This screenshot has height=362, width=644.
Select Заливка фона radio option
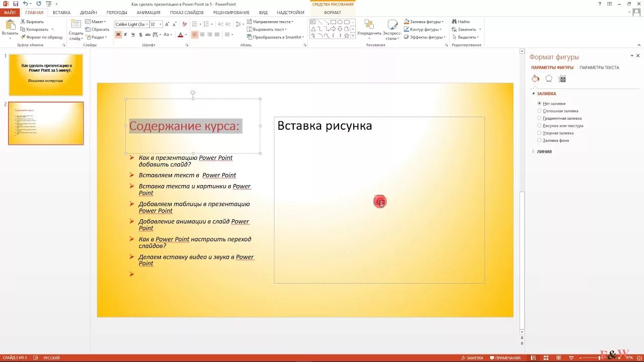tap(539, 140)
